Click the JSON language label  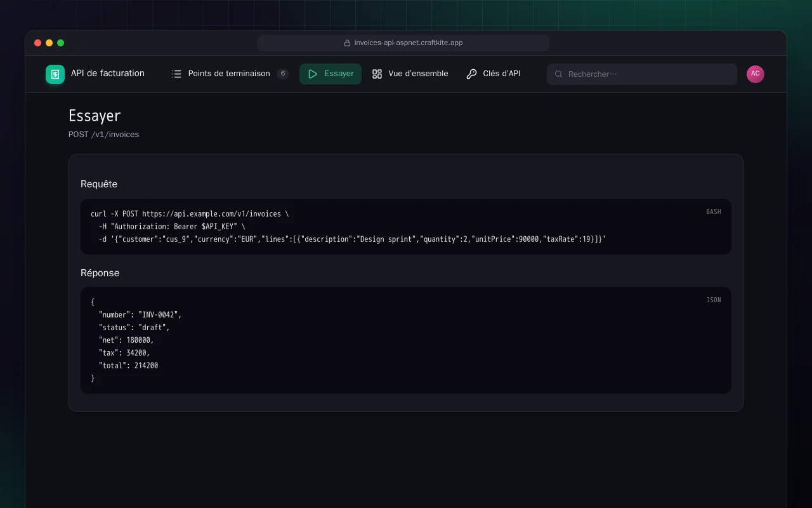714,300
